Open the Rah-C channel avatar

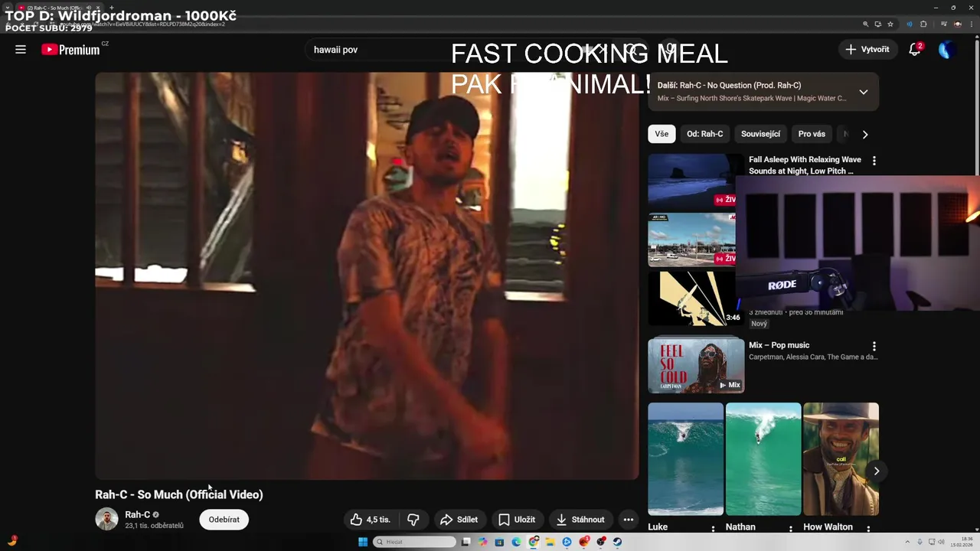click(106, 519)
